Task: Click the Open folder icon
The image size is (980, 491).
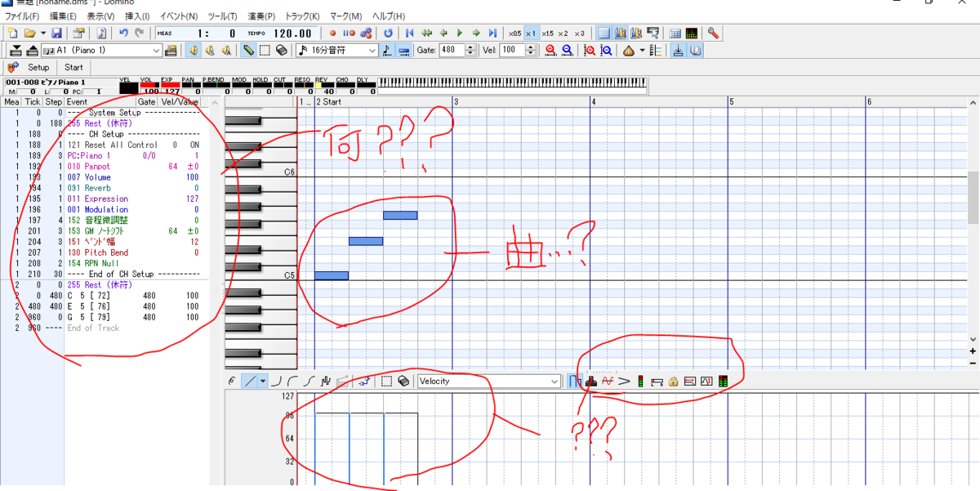Action: click(x=29, y=33)
